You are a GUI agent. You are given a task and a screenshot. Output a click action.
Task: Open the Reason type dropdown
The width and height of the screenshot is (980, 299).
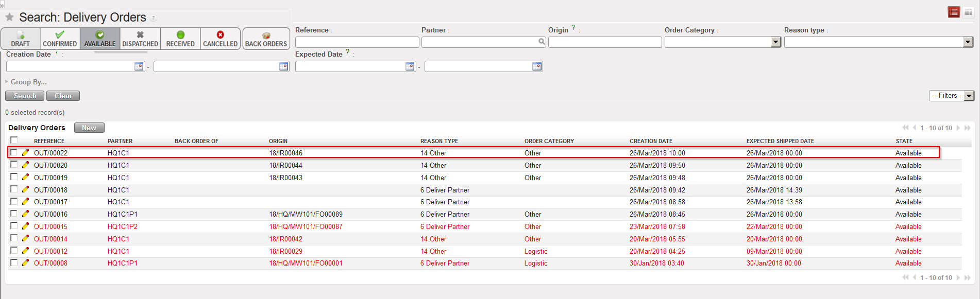[x=968, y=42]
